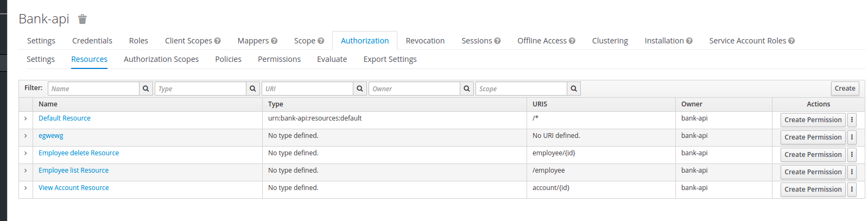Open the Employee delete Resource link
This screenshot has width=868, height=221.
point(79,153)
